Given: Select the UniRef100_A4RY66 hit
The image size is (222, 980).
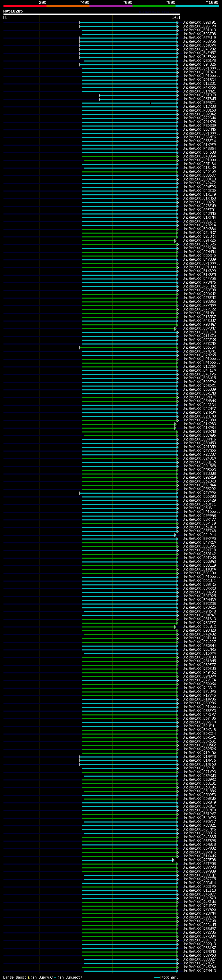Looking at the screenshot, I should click(199, 88).
